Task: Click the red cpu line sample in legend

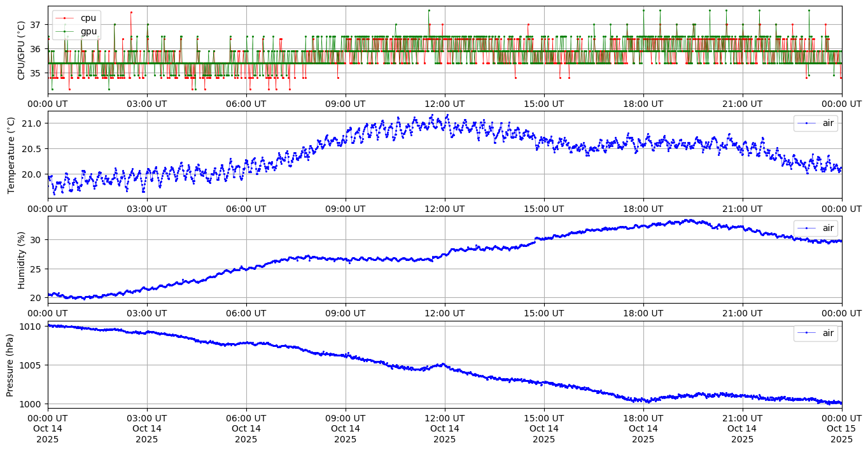Action: pyautogui.click(x=64, y=18)
